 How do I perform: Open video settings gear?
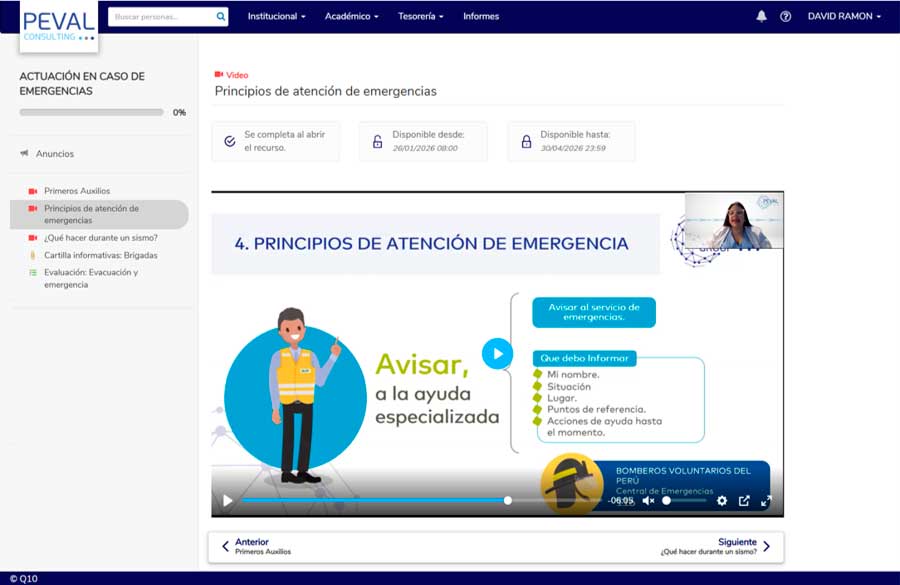[722, 501]
